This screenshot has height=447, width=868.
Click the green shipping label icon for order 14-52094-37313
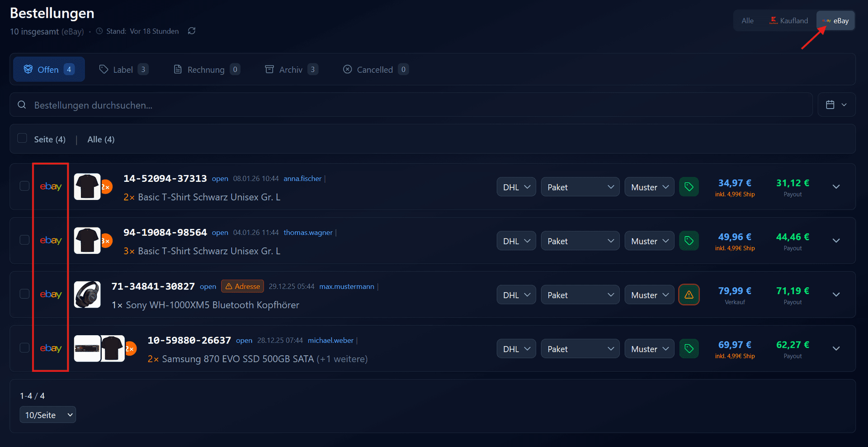click(x=689, y=186)
